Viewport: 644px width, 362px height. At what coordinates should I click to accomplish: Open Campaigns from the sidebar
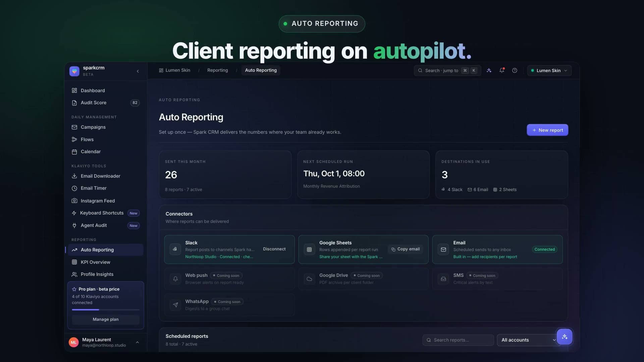(106, 127)
